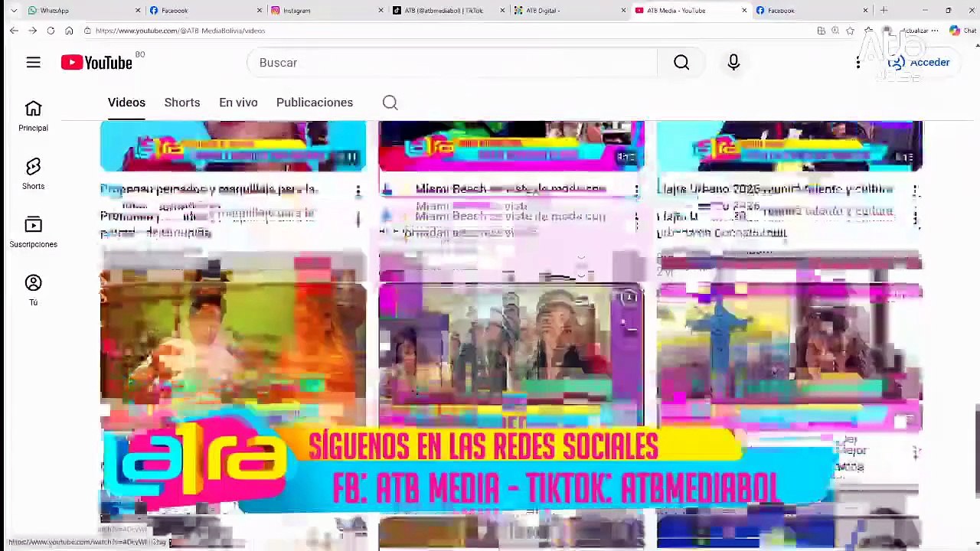The height and width of the screenshot is (551, 980).
Task: Expand the tab list chevron before WhatsApp tab
Action: pos(13,10)
